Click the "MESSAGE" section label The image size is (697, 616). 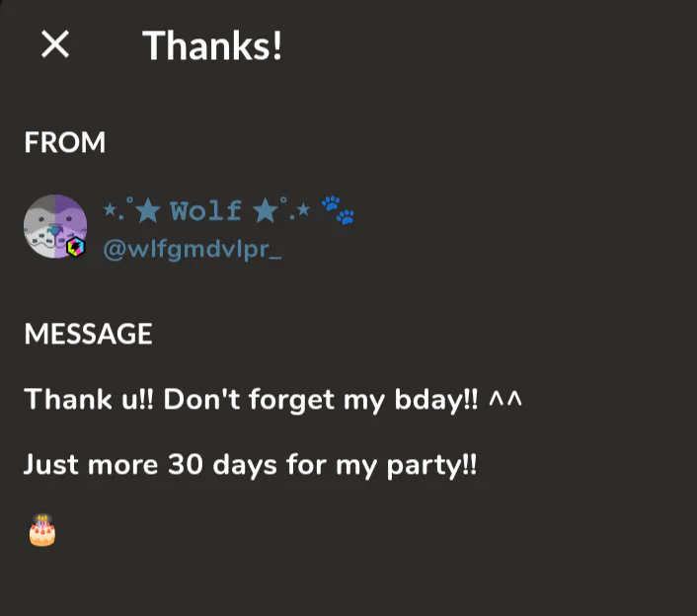88,335
